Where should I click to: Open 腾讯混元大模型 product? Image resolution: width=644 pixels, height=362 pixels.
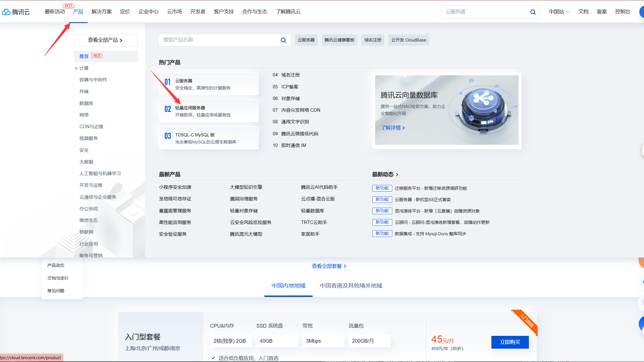[246, 234]
